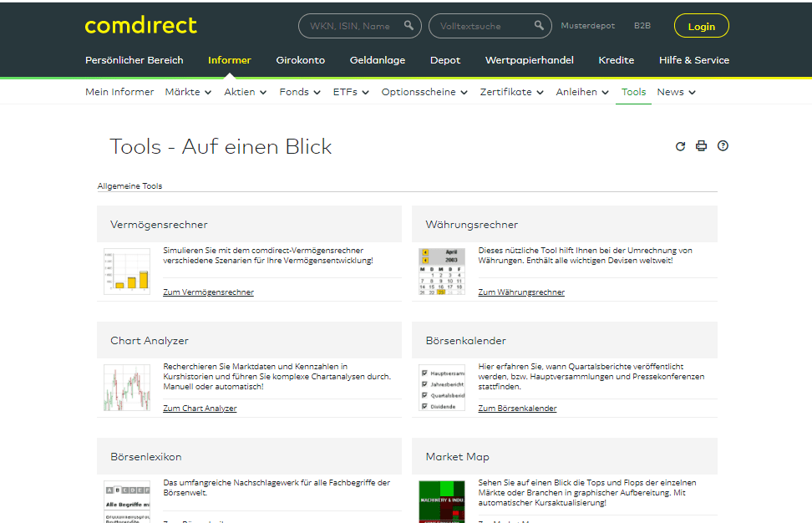Click the comdirect logo
812x523 pixels.
coord(141,25)
